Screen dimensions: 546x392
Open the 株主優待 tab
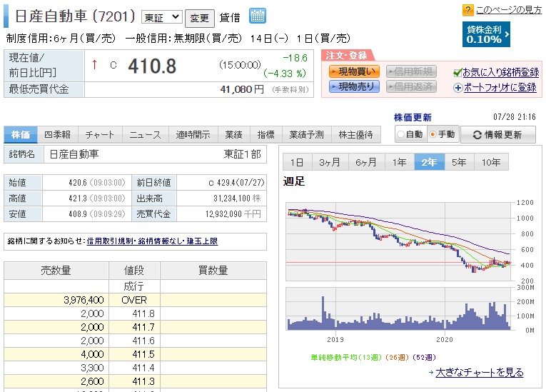tap(355, 135)
